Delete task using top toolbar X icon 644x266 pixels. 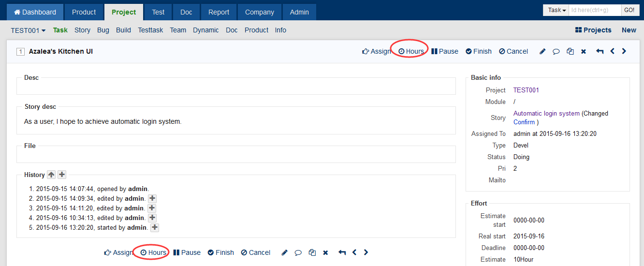[584, 51]
